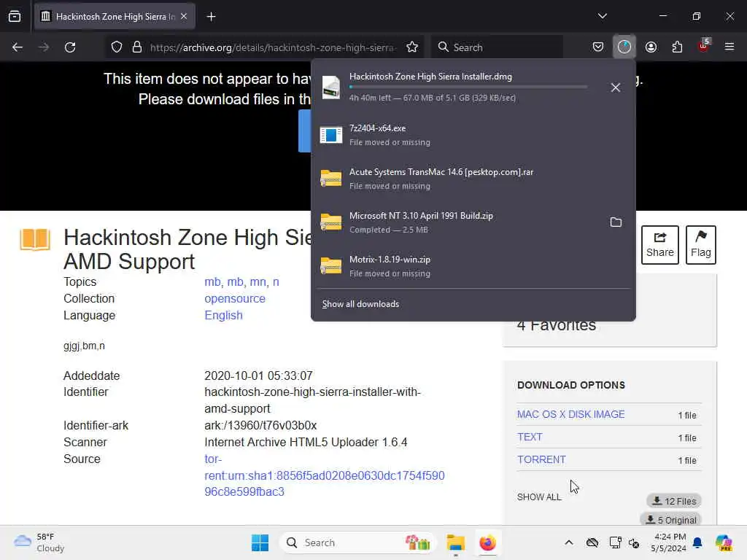
Task: Click the Hackintosh dmg disk file icon
Action: (331, 87)
